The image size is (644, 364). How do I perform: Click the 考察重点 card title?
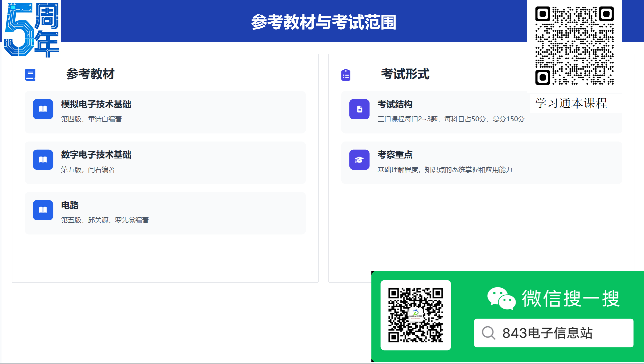395,155
